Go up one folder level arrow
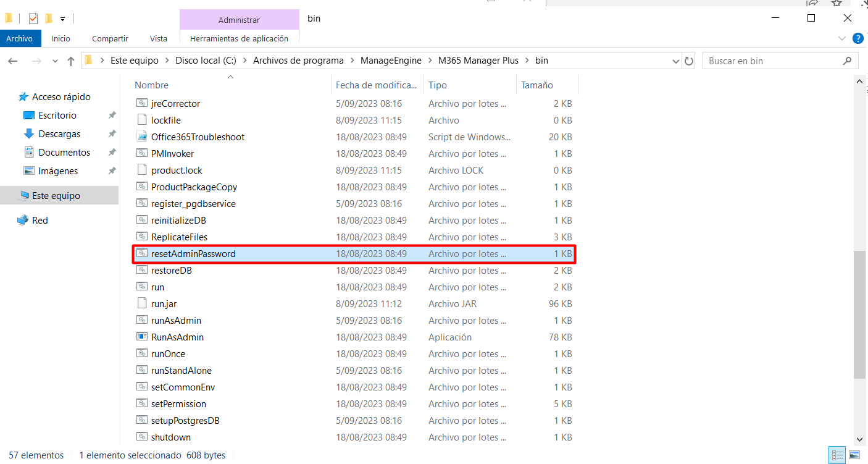Viewport: 868px width, 464px height. point(71,61)
